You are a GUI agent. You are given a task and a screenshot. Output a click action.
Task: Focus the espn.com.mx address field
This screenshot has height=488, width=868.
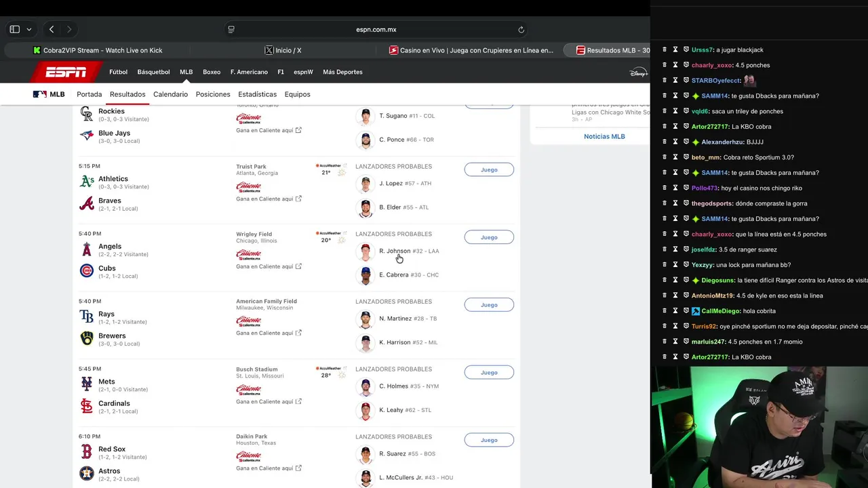[376, 29]
